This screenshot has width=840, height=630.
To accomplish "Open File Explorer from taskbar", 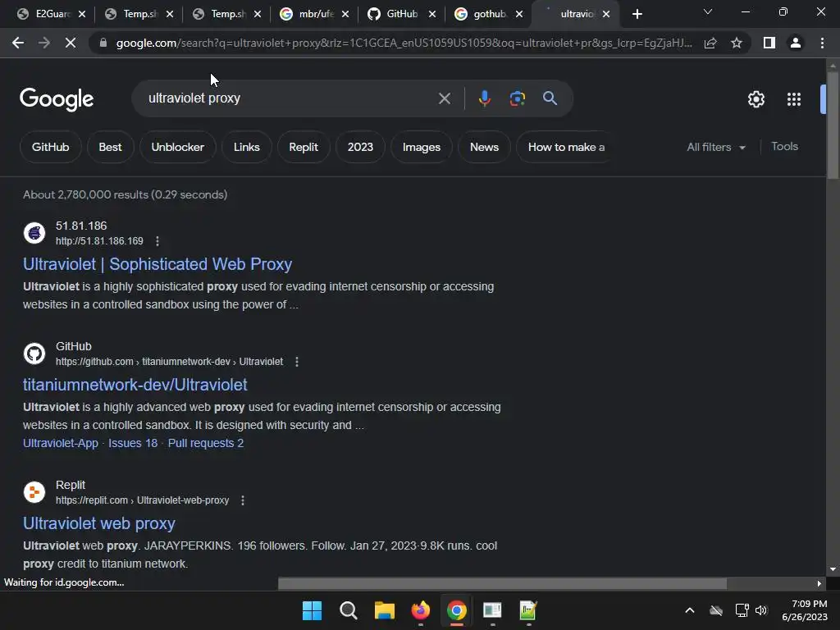I will click(384, 610).
